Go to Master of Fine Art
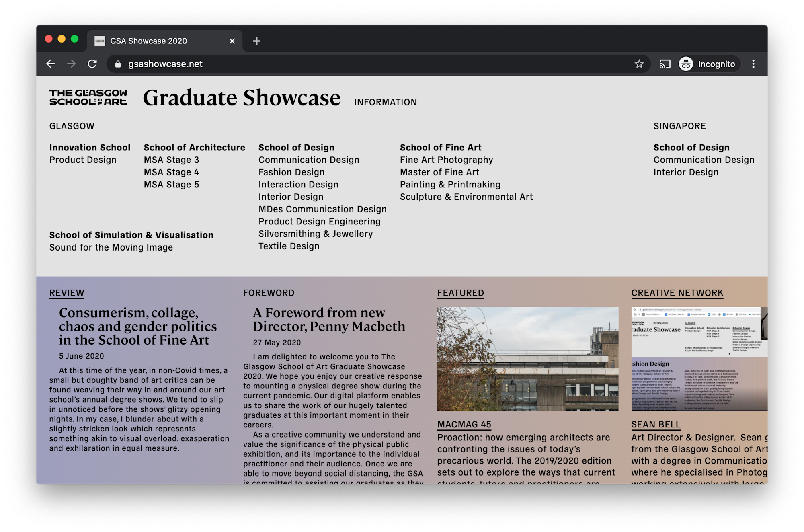Image resolution: width=804 pixels, height=532 pixels. point(439,173)
